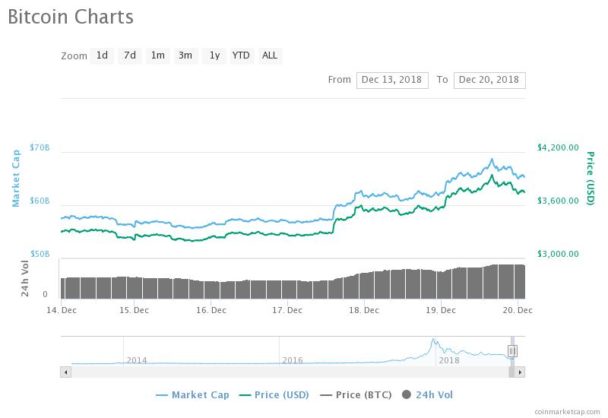Click the From date field Dec 13, 2018

[x=392, y=80]
